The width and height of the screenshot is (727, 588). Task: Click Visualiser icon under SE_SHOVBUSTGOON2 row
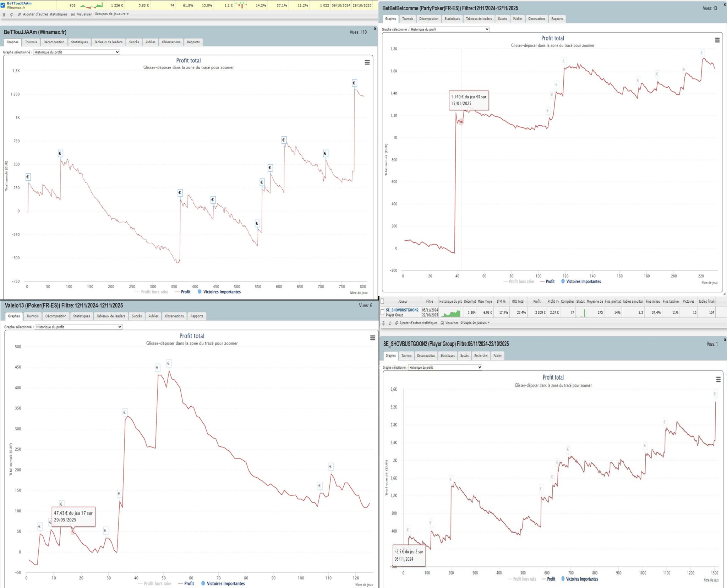click(442, 323)
